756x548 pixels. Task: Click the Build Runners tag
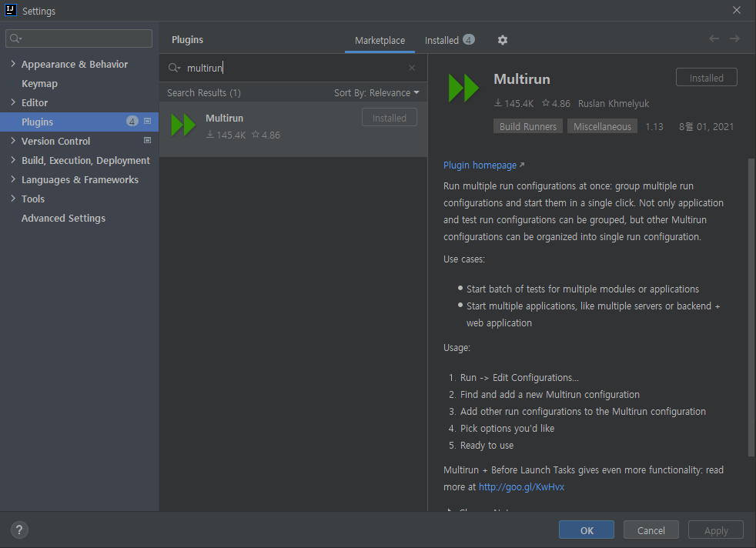[x=528, y=126]
